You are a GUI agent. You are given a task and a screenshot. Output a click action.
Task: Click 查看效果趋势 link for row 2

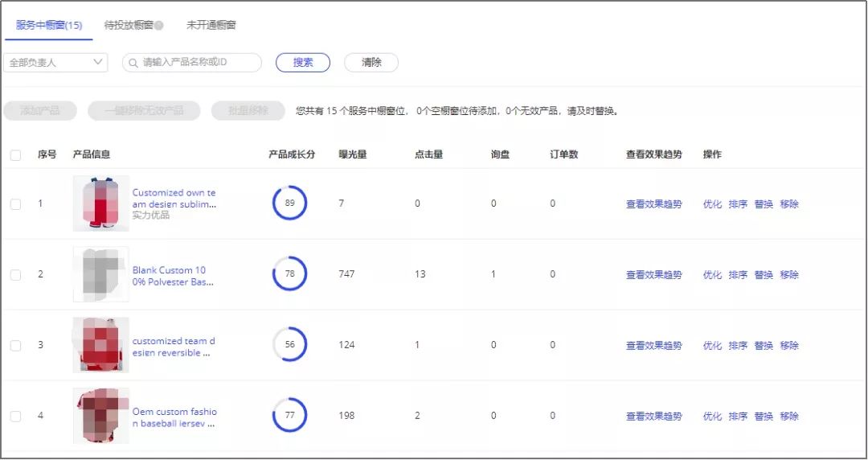tap(653, 275)
